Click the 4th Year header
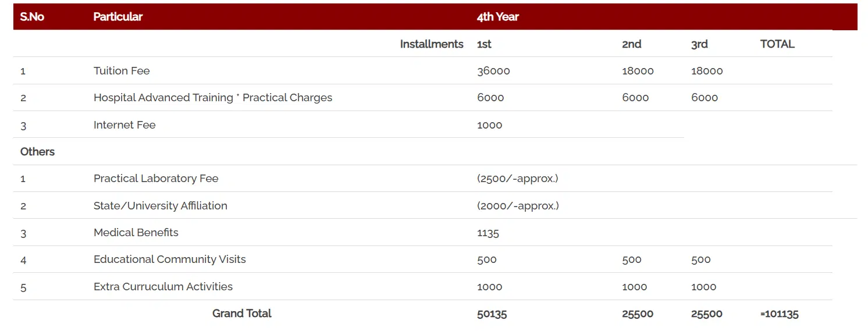This screenshot has width=868, height=331. pos(497,17)
